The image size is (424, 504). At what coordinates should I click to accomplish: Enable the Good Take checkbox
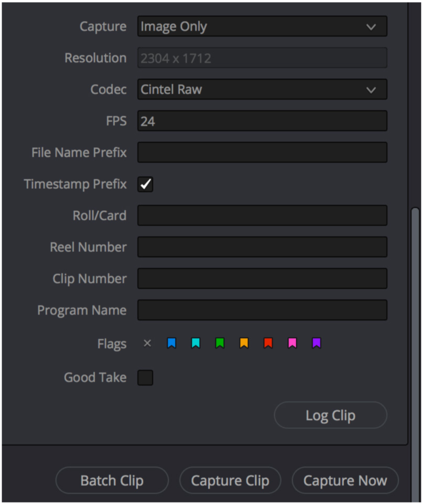point(145,378)
